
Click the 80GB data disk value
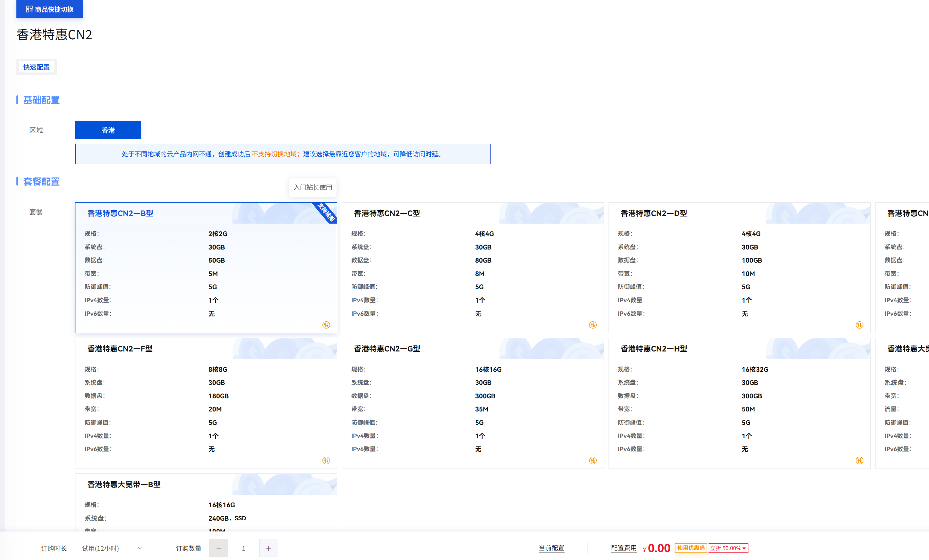tap(483, 260)
